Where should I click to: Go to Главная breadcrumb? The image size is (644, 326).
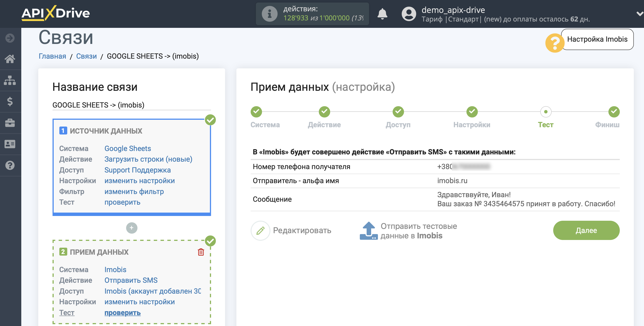pyautogui.click(x=52, y=56)
